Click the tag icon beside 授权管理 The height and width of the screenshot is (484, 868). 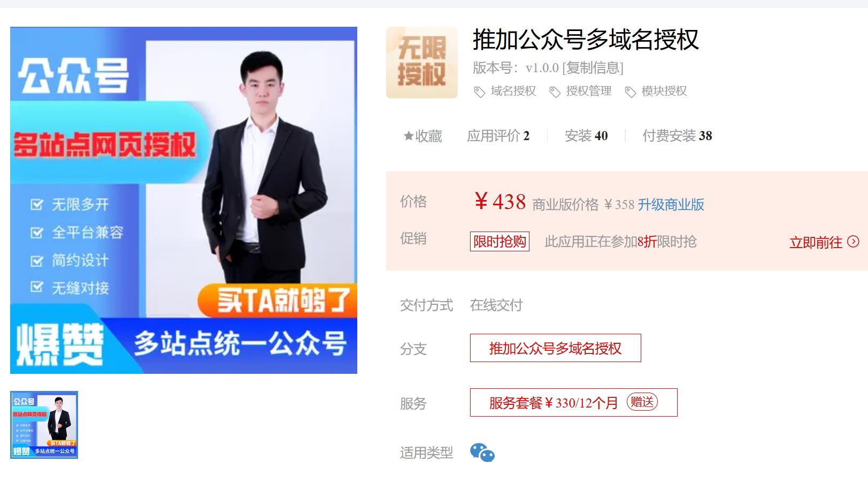tap(555, 92)
